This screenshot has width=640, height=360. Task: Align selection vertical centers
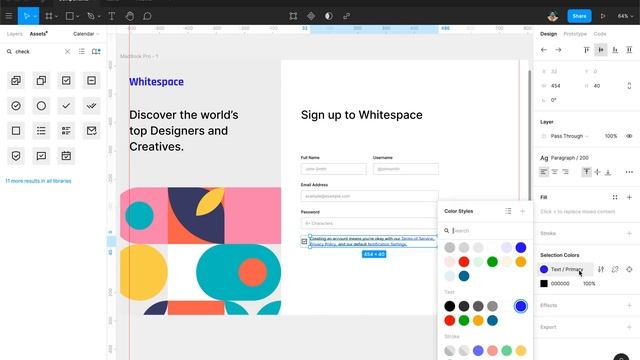click(601, 50)
